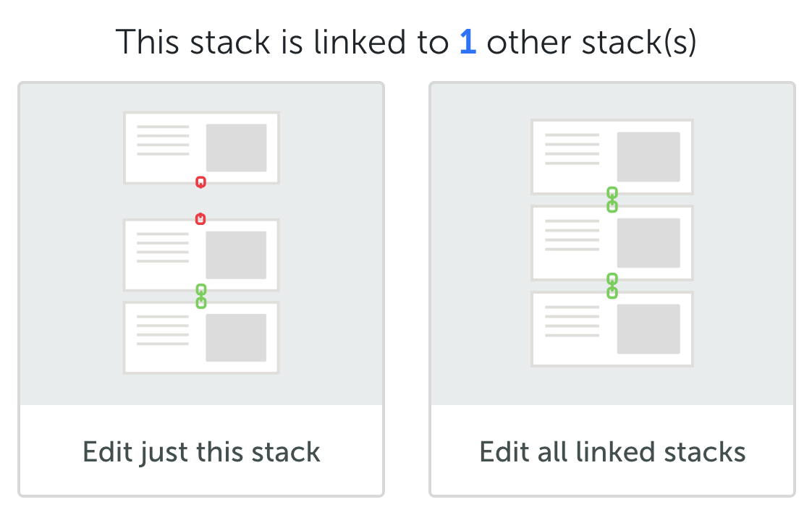Image resolution: width=812 pixels, height=515 pixels.
Task: Choose 'Edit all linked stacks'
Action: 612,452
